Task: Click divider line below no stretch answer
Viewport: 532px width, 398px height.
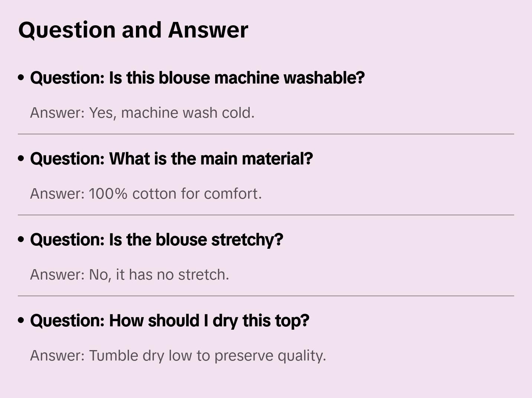Action: [x=266, y=296]
